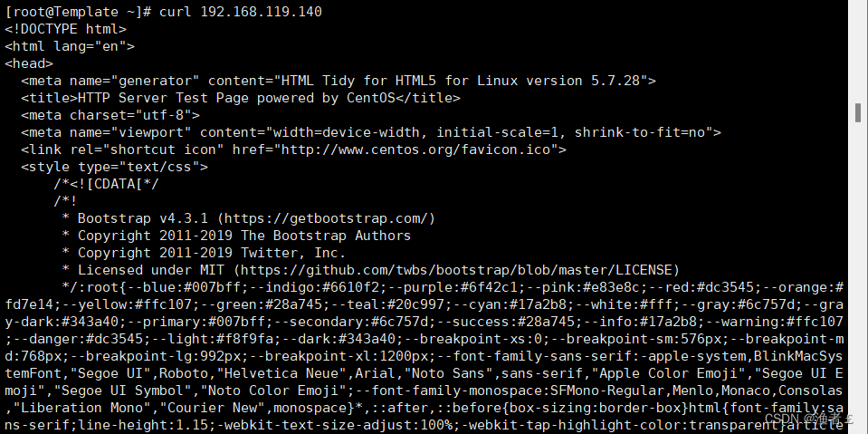Click the style type text/css tag
Image resolution: width=868 pixels, height=434 pixels.
[115, 167]
